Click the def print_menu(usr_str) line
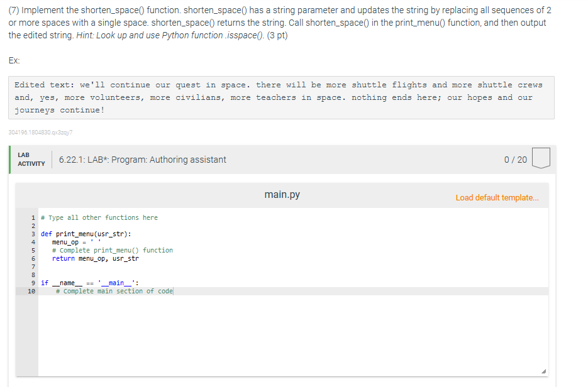Image resolution: width=588 pixels, height=387 pixels. tap(84, 233)
